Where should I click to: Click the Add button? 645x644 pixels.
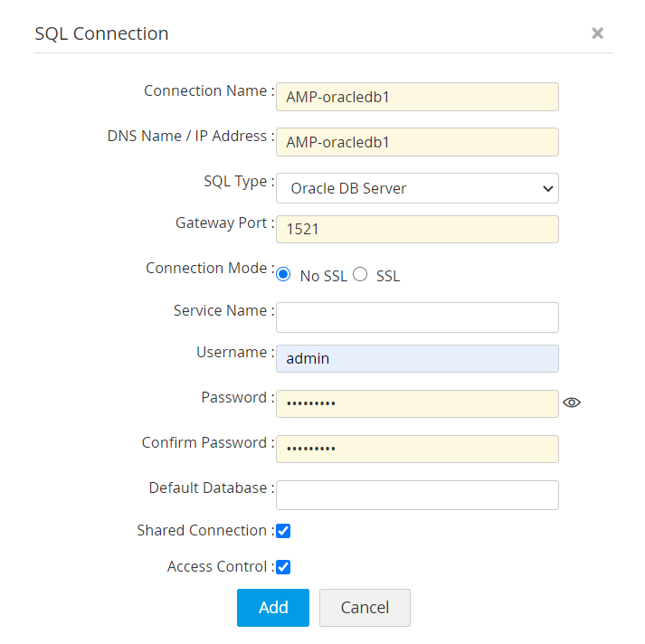273,608
